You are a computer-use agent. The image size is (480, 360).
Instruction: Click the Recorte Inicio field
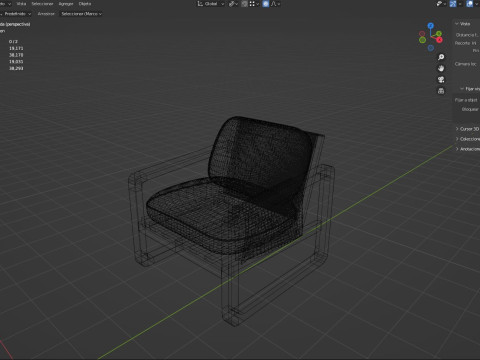[466, 43]
